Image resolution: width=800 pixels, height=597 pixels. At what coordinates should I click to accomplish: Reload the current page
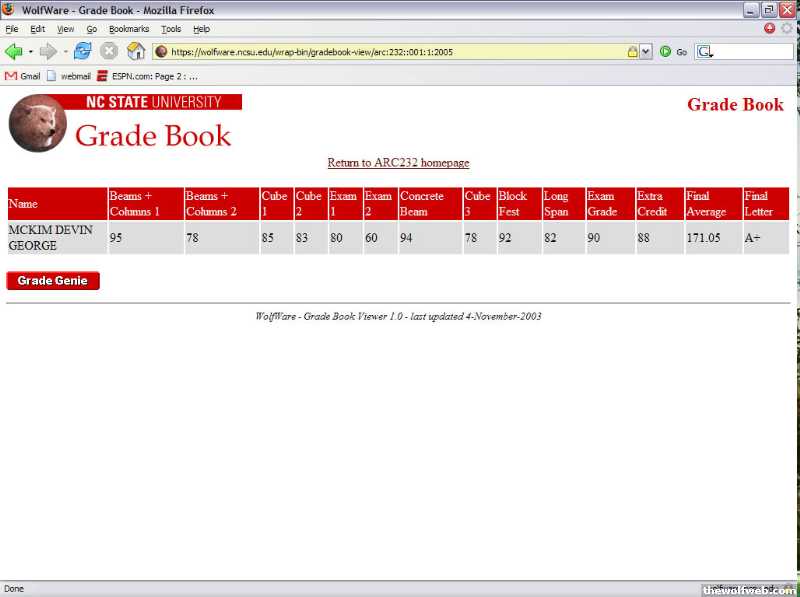[x=82, y=51]
